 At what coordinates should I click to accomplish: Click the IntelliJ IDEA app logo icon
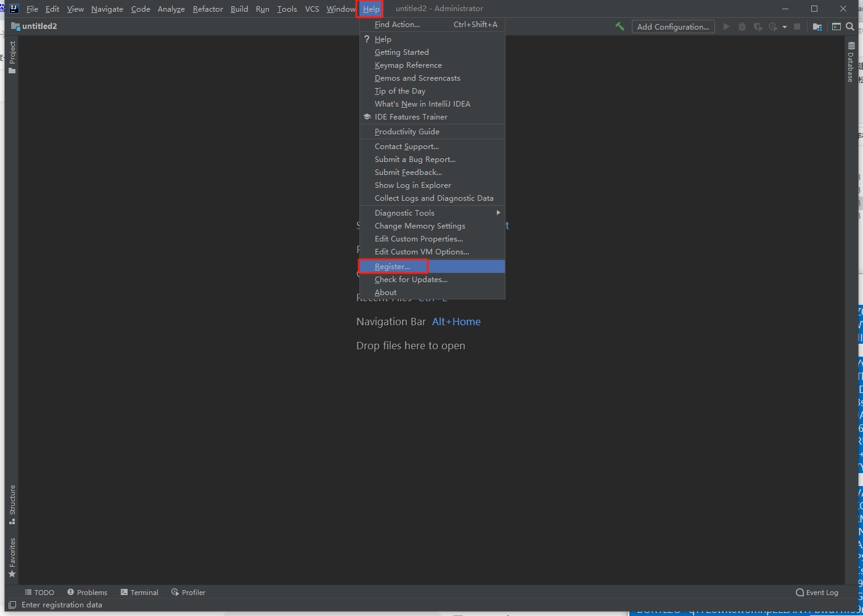coord(14,9)
